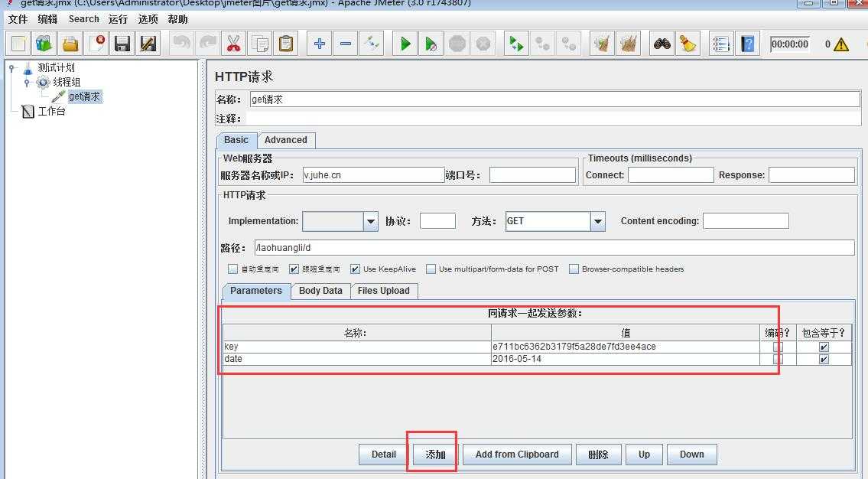
Task: Toggle 包含等于 checkbox in date row
Action: tap(824, 360)
